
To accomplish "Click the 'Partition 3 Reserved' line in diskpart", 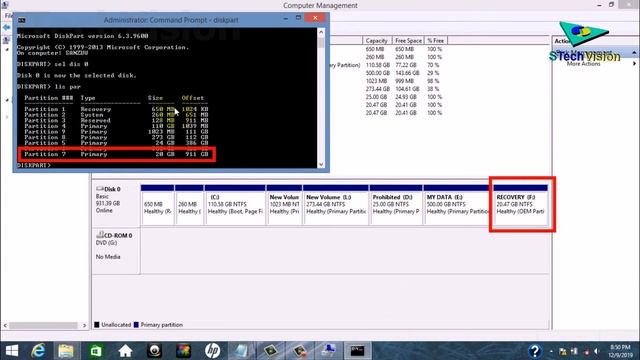I will (x=116, y=120).
